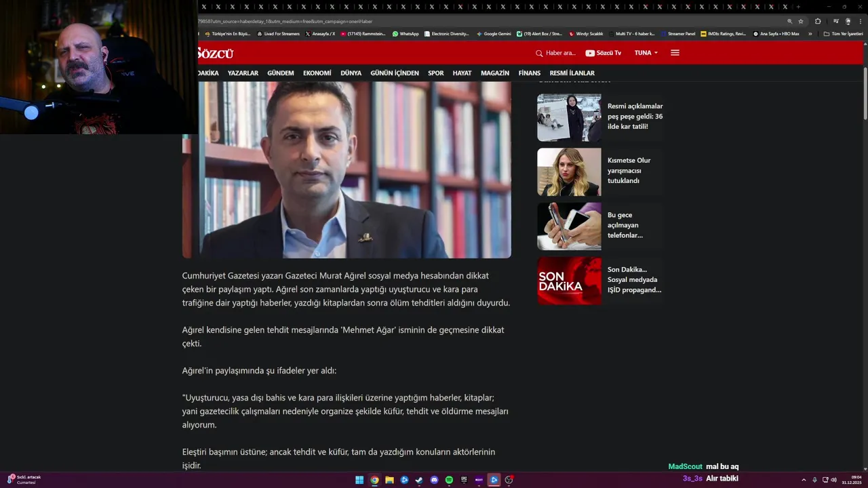868x488 pixels.
Task: Open the Rammstein YouTube bookmark
Action: (363, 34)
